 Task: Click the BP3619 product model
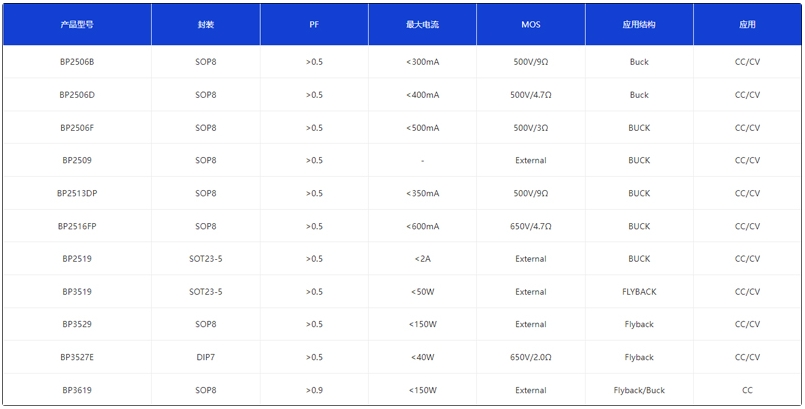point(77,390)
